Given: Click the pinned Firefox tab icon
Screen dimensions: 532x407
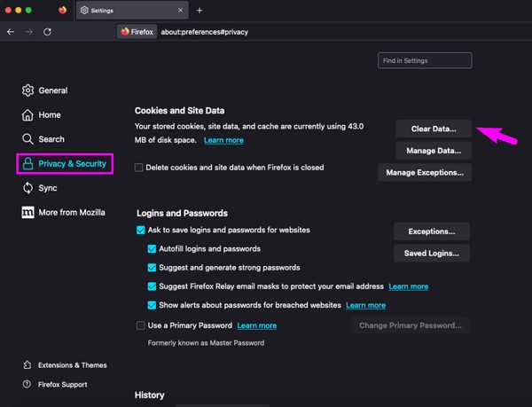Looking at the screenshot, I should tap(62, 10).
